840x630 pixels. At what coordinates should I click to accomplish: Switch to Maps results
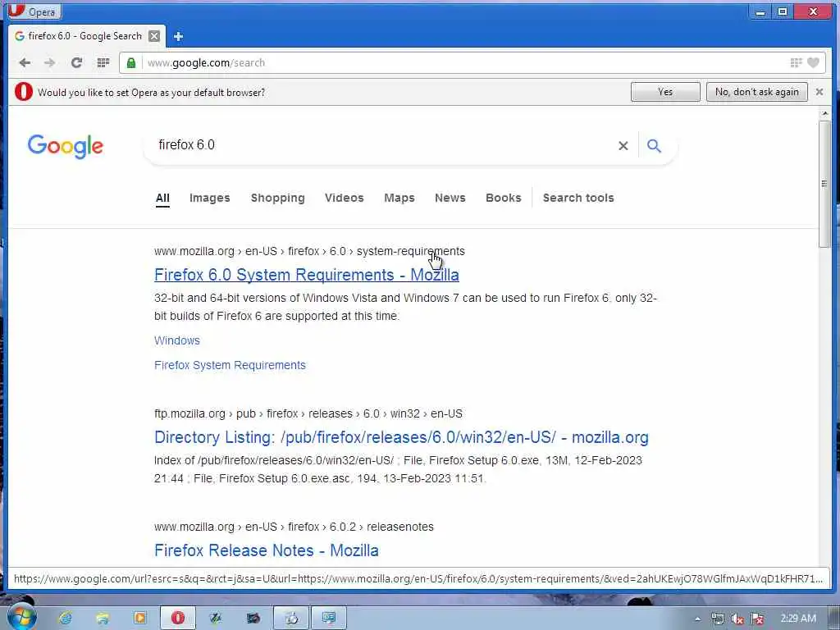(x=399, y=199)
